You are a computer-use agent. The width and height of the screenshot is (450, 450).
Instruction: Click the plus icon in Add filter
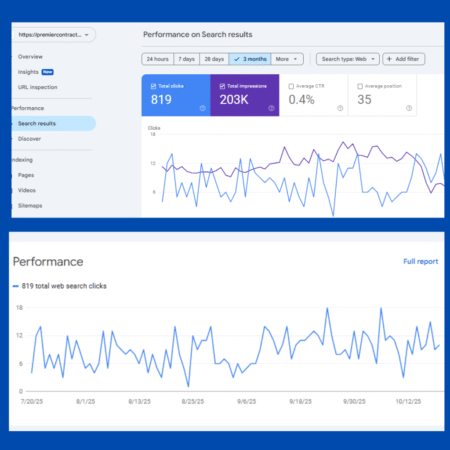pos(389,59)
